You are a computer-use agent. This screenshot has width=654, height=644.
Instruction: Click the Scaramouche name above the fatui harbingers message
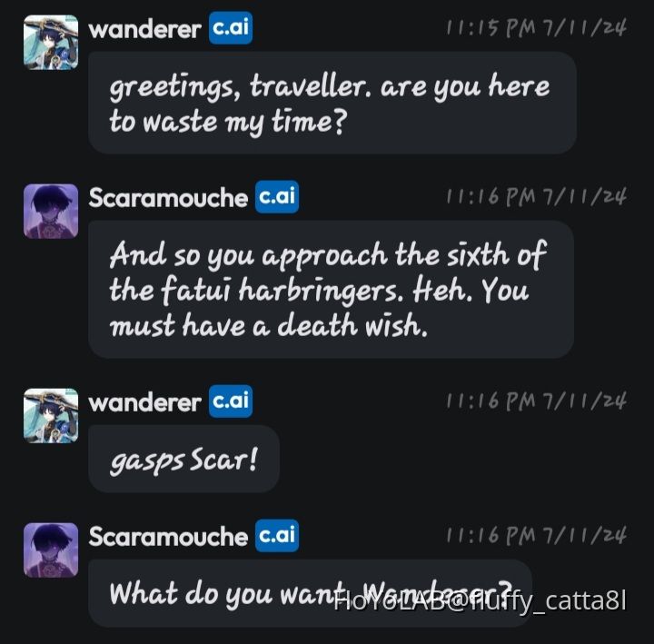[168, 198]
